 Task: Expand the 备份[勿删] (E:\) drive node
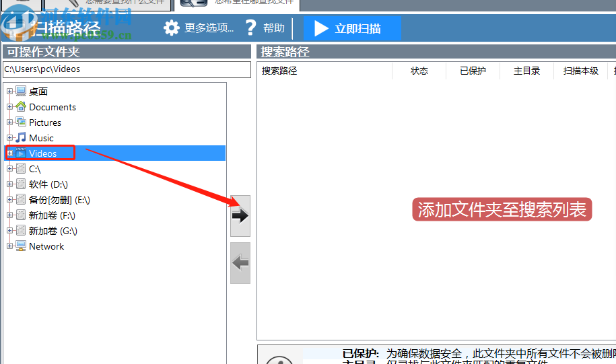point(10,199)
